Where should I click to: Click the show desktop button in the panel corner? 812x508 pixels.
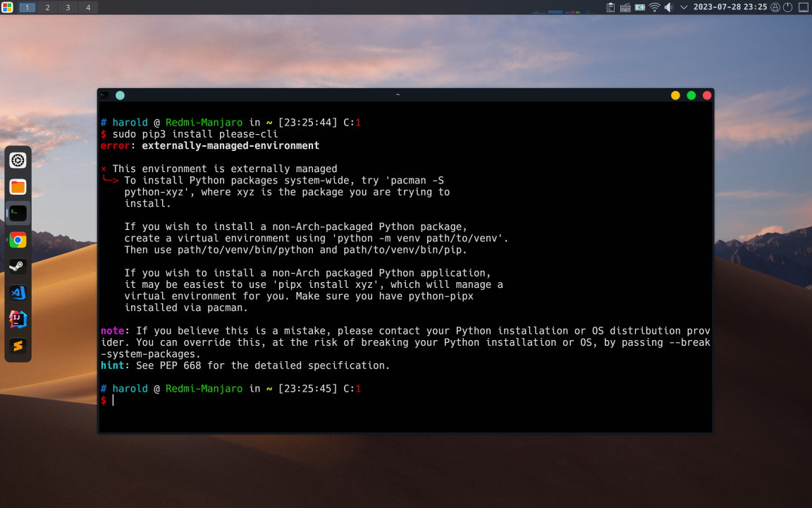(x=803, y=7)
